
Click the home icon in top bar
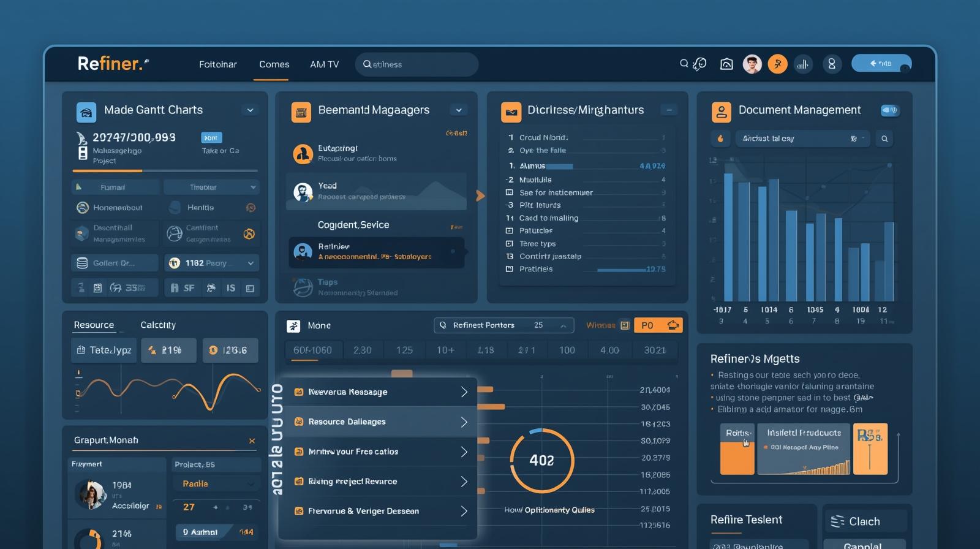[726, 64]
